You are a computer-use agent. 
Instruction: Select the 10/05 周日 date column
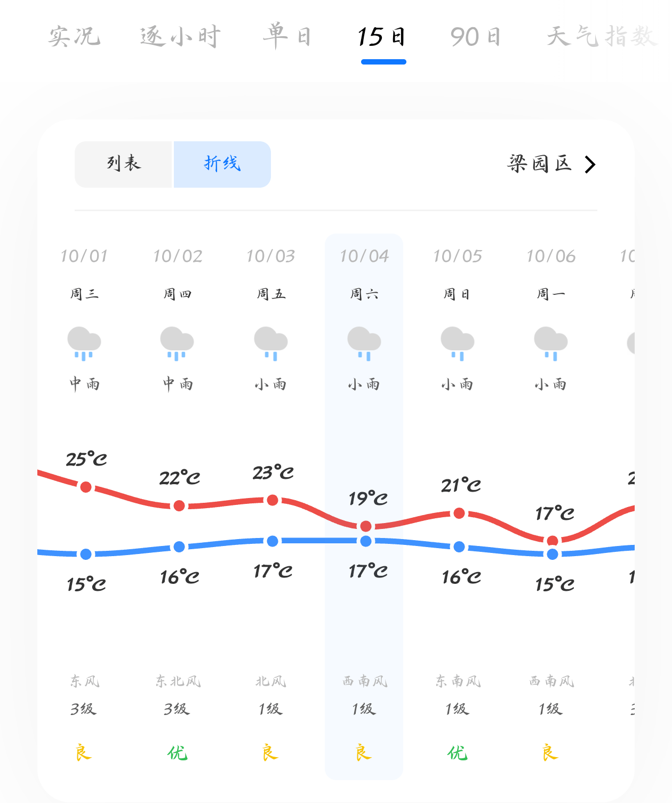458,275
